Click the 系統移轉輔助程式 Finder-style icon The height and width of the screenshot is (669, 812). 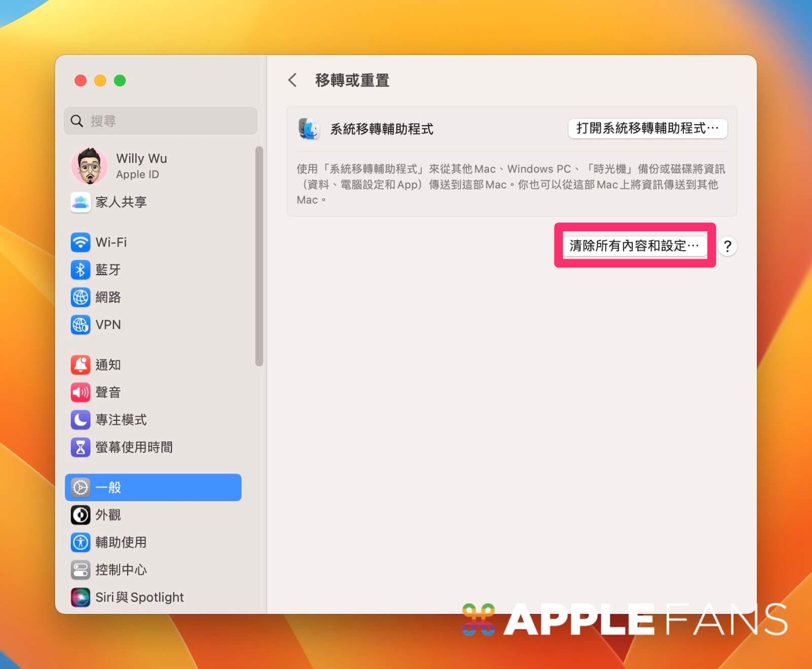point(309,129)
